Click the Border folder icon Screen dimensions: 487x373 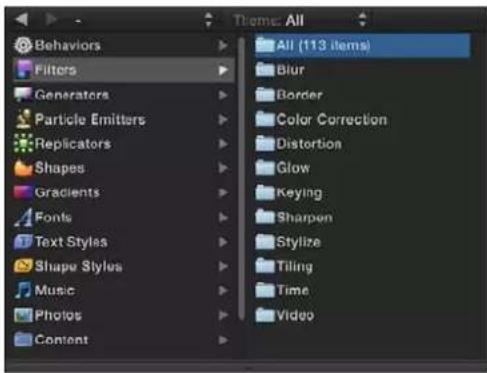(265, 95)
